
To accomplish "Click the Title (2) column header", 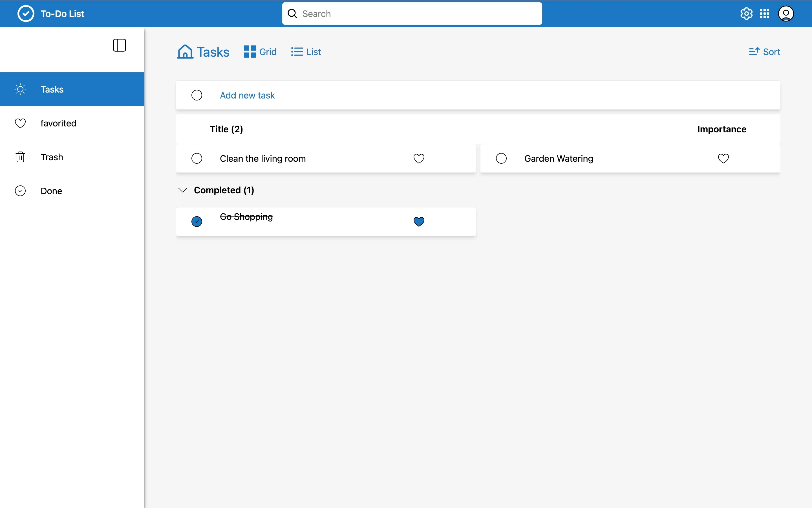I will (x=226, y=129).
